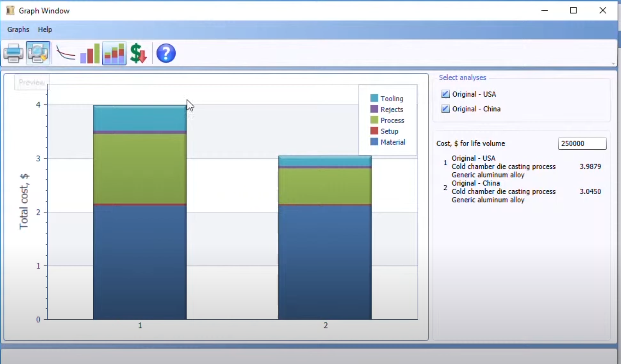Click the 'Original - China' result entry text

point(476,183)
